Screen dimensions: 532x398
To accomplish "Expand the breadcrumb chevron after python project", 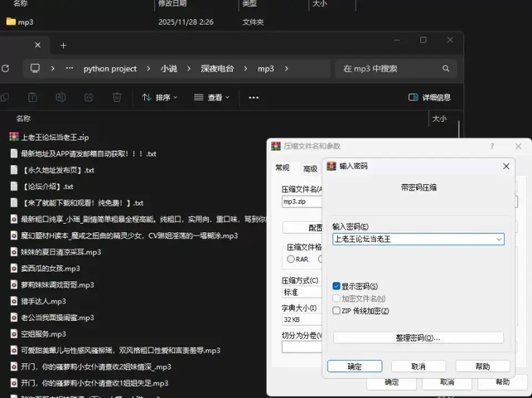I will coord(149,69).
